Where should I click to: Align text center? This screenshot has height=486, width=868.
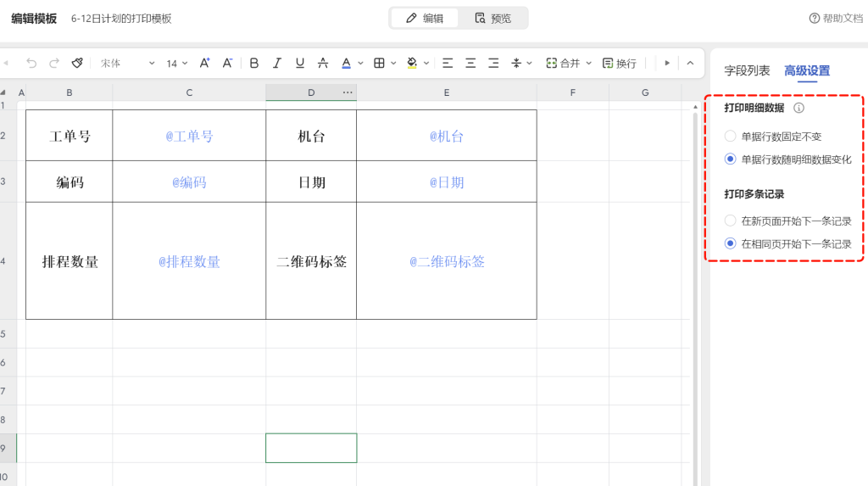pyautogui.click(x=470, y=63)
